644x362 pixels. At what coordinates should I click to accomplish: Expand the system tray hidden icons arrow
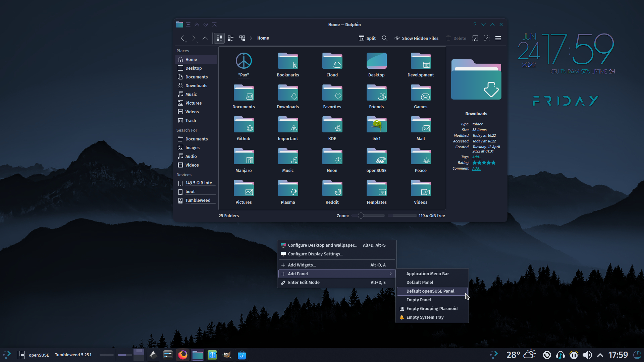click(x=600, y=355)
